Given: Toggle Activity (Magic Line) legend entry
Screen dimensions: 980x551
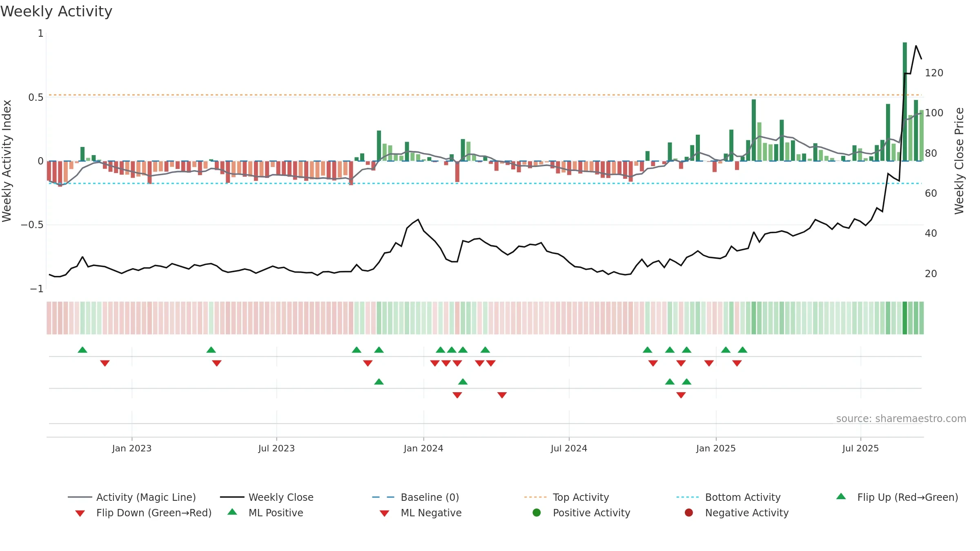Looking at the screenshot, I should tap(132, 497).
